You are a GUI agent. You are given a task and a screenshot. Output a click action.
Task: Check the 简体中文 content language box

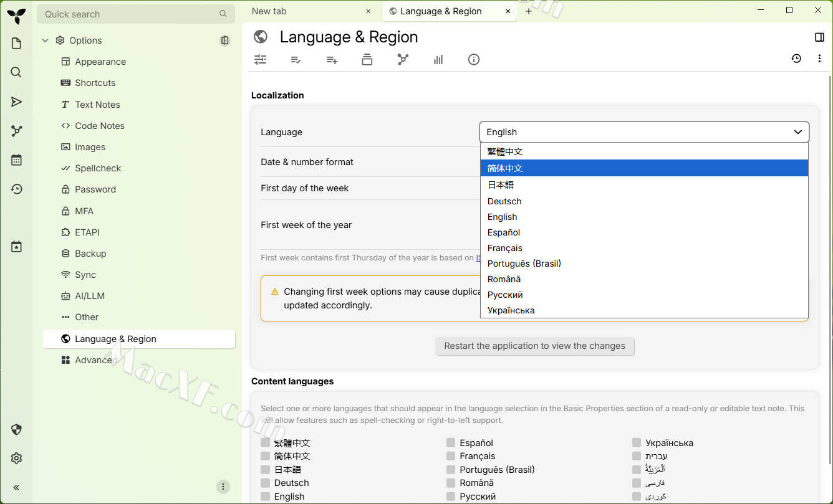[x=266, y=456]
